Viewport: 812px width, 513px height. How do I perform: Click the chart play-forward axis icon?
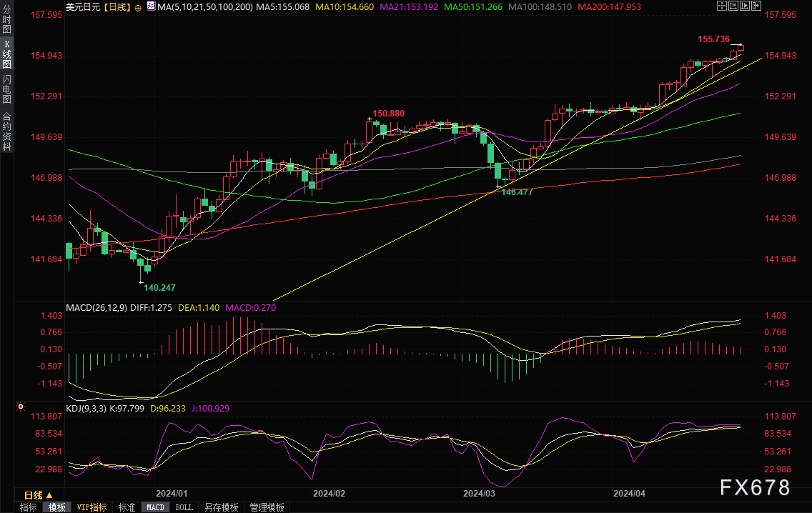click(x=745, y=6)
